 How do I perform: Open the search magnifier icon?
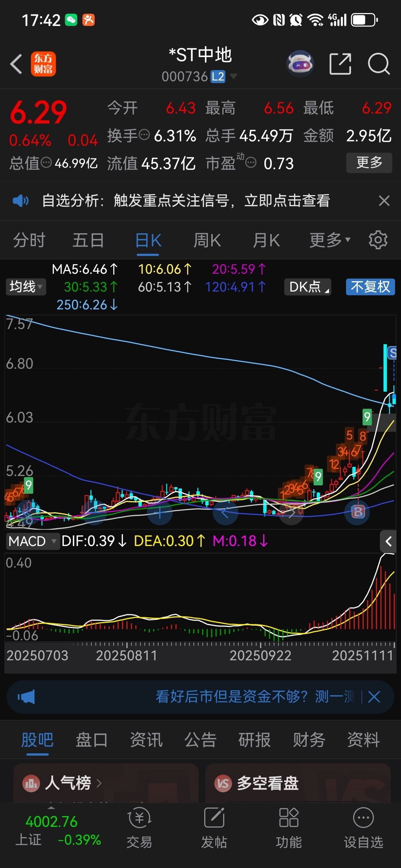point(379,64)
